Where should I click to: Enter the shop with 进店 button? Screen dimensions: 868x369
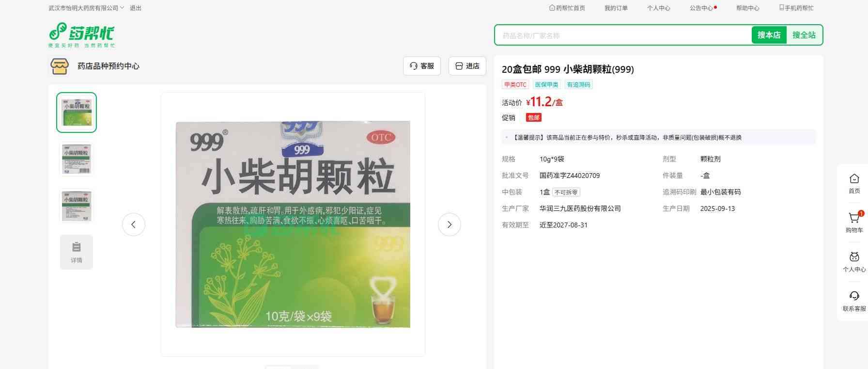(467, 66)
